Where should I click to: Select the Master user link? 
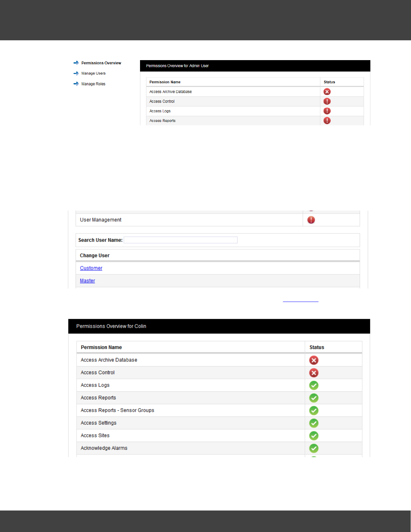(x=87, y=281)
